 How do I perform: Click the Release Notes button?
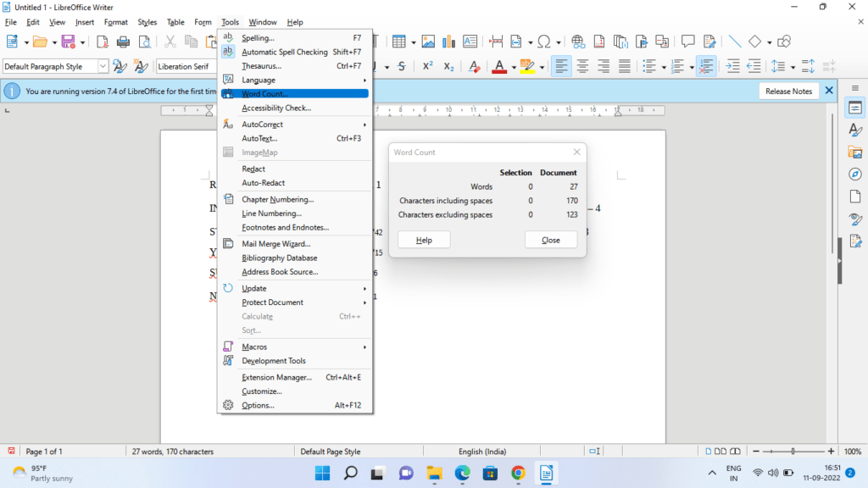(x=788, y=91)
